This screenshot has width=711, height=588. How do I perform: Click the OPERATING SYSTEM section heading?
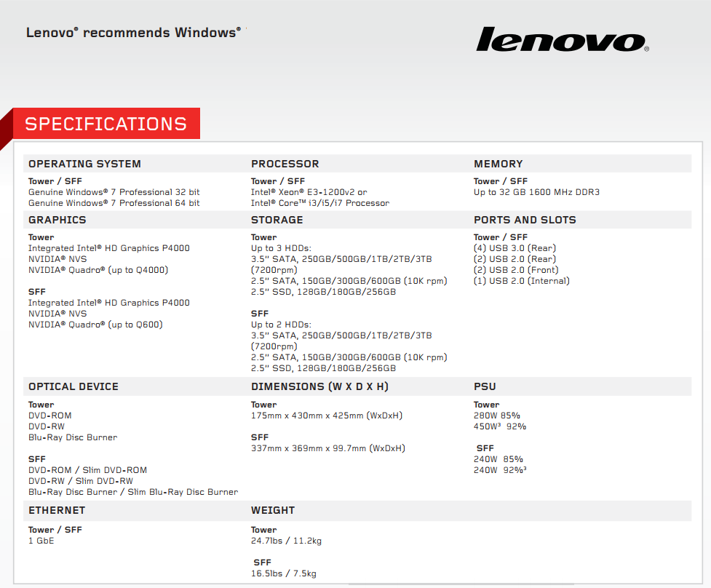tap(85, 164)
